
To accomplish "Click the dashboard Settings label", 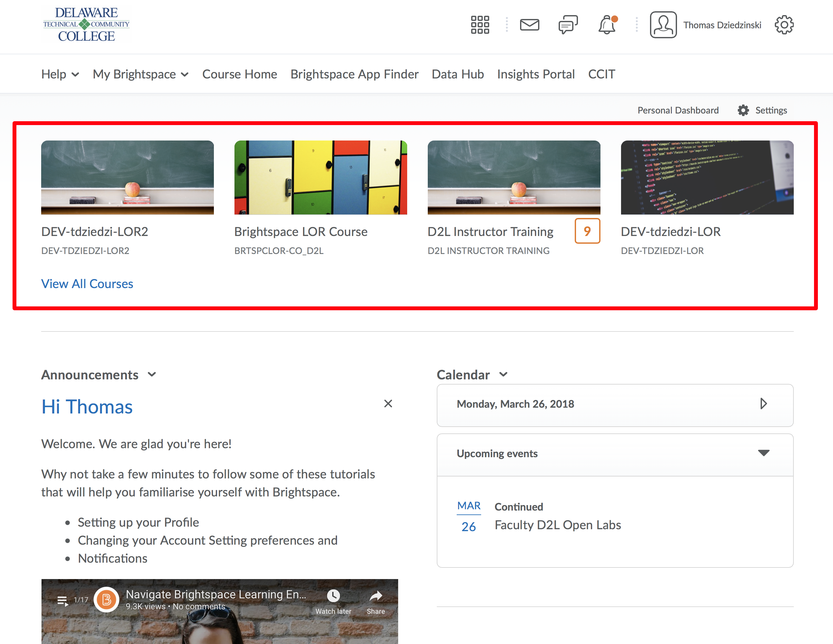I will (771, 110).
